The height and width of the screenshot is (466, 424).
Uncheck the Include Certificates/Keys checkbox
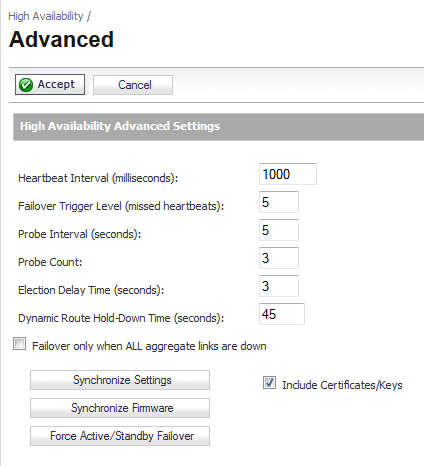[269, 382]
